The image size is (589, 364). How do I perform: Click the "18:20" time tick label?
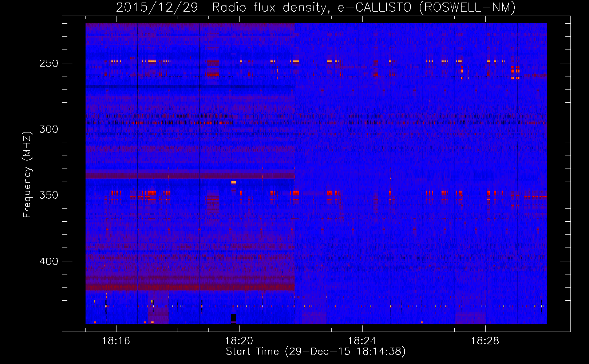point(239,341)
